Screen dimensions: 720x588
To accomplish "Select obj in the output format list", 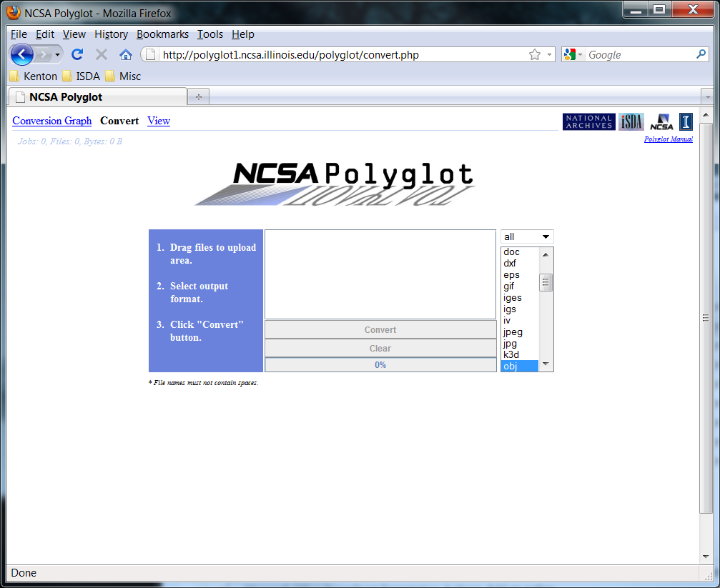I will (x=519, y=366).
